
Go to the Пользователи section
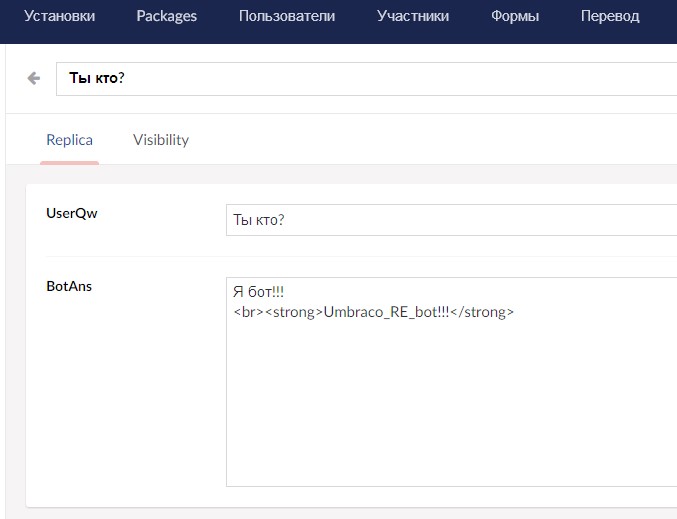287,16
